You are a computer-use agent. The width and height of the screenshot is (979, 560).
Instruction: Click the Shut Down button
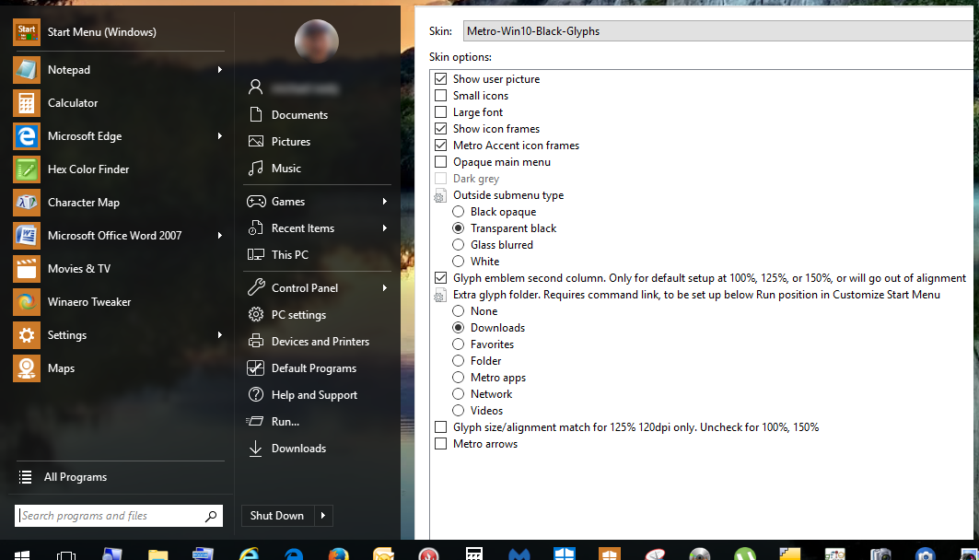click(x=278, y=516)
